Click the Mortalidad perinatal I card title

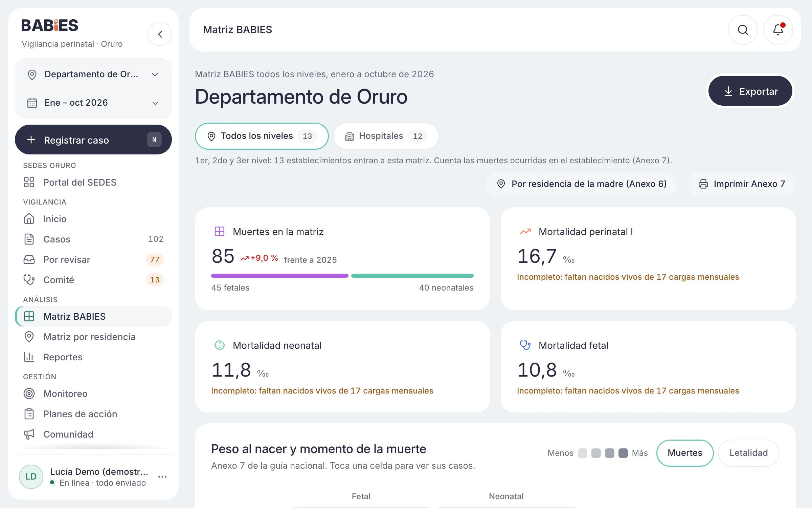pos(586,232)
